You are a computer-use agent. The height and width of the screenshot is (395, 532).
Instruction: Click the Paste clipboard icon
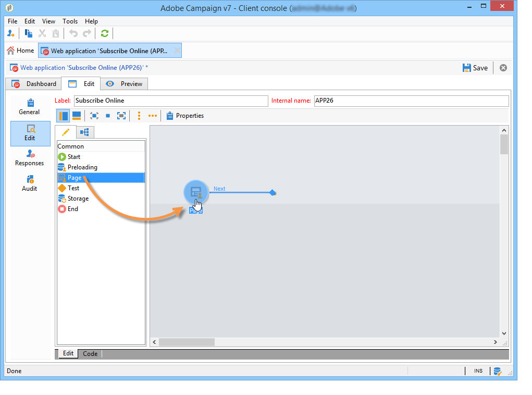pyautogui.click(x=56, y=33)
